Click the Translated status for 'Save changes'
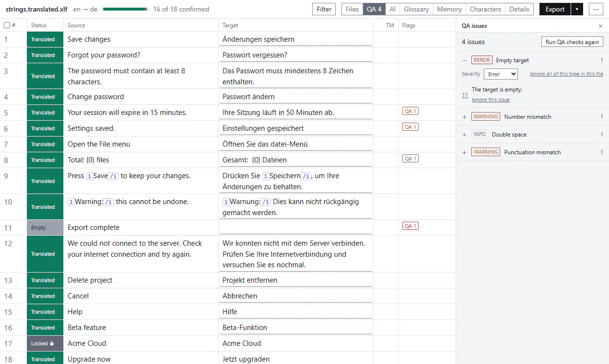Image resolution: width=609 pixels, height=364 pixels. point(45,39)
